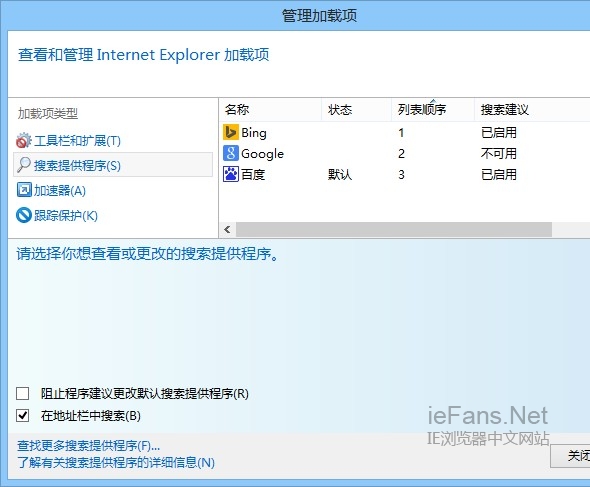The height and width of the screenshot is (487, 590).
Task: Uncheck 在地址栏中搜索(B) checkbox
Action: coord(23,415)
